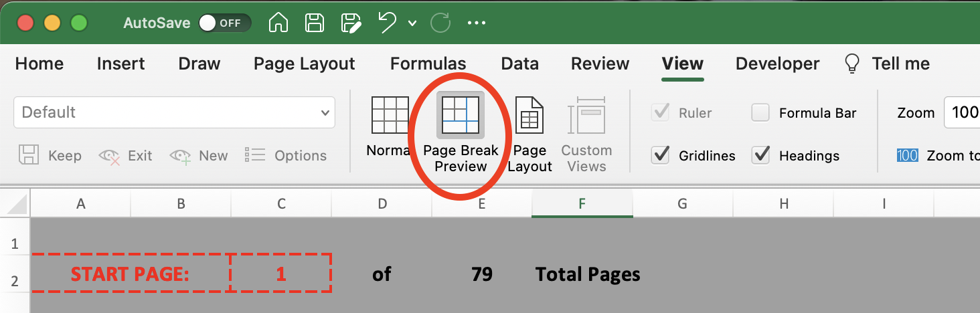Select column A header
The width and height of the screenshot is (980, 313).
point(80,204)
